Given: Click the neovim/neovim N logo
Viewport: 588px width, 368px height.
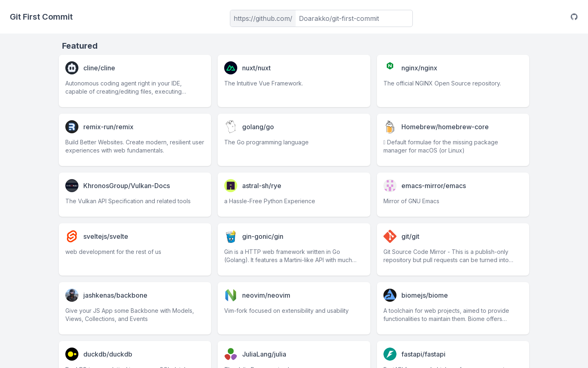Looking at the screenshot, I should 231,295.
